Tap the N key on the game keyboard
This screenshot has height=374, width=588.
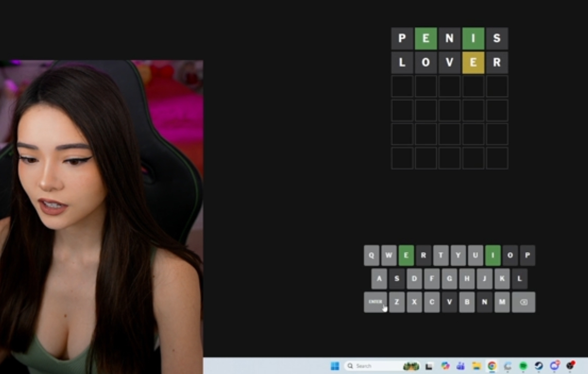484,302
